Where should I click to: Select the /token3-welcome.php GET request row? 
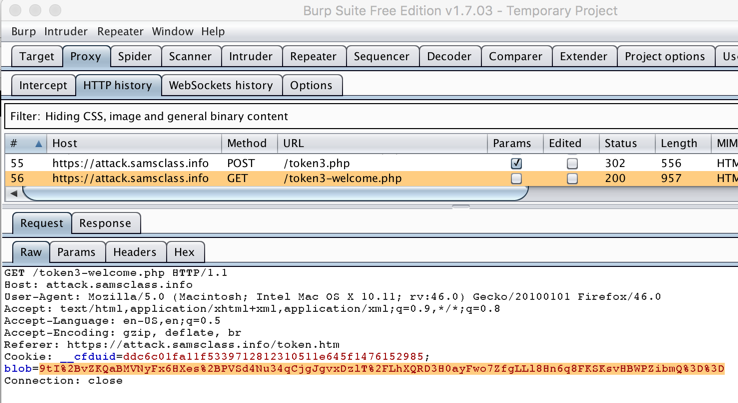point(371,178)
